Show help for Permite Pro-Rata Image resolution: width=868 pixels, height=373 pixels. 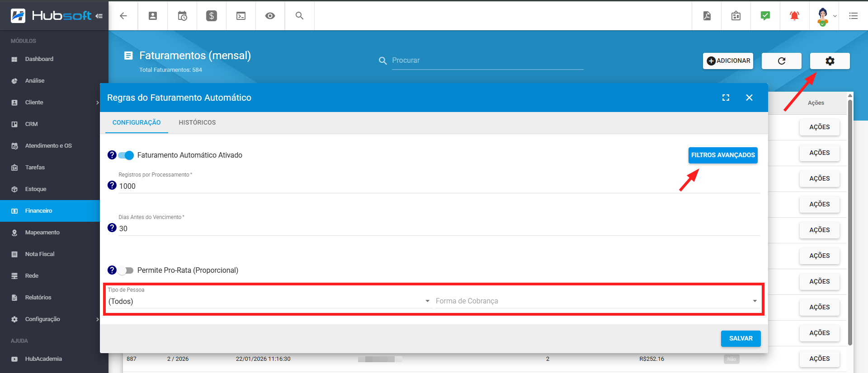tap(112, 270)
